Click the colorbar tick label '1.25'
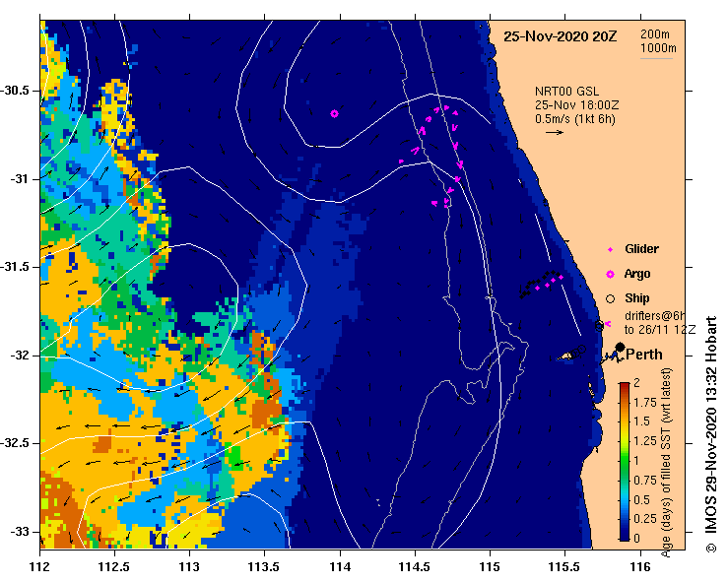Screen dimensions: 728x583 click(645, 441)
